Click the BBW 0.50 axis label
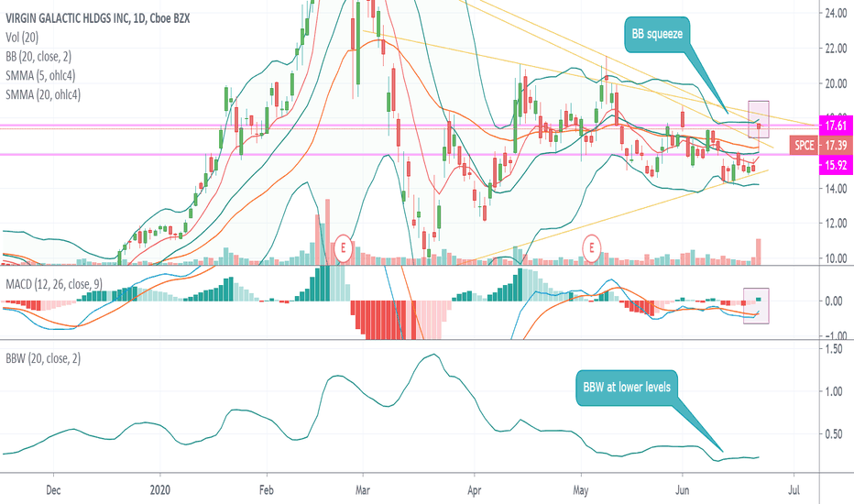 pyautogui.click(x=834, y=434)
